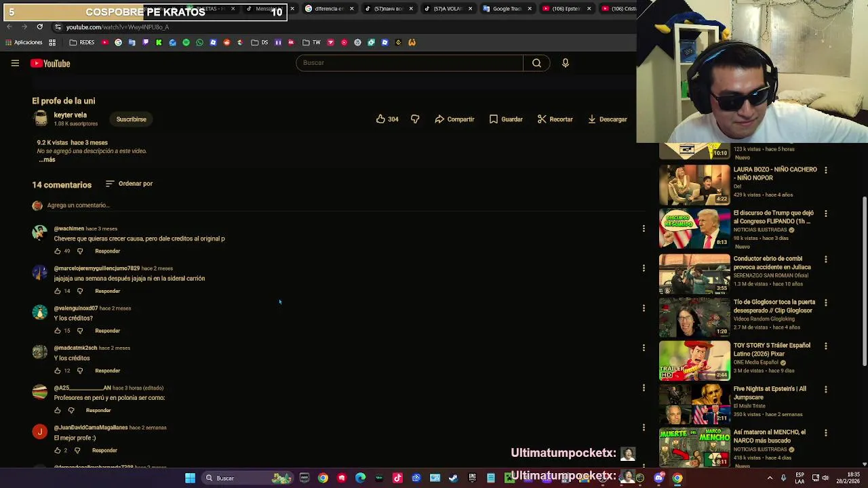Dislike @valengulnoxd07's comment
Viewport: 868px width, 488px height.
point(80,331)
